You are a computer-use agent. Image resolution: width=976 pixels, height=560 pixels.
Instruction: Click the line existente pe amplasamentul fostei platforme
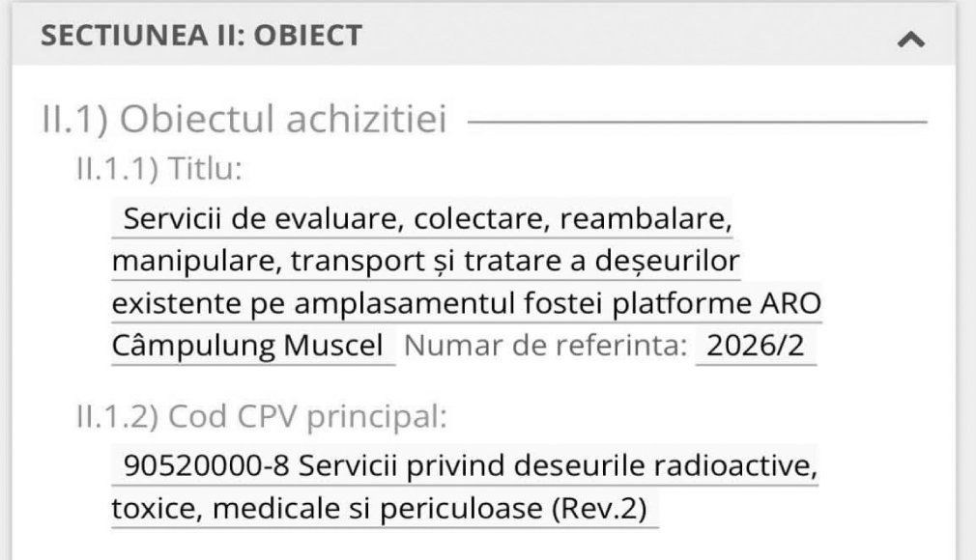coord(467,303)
